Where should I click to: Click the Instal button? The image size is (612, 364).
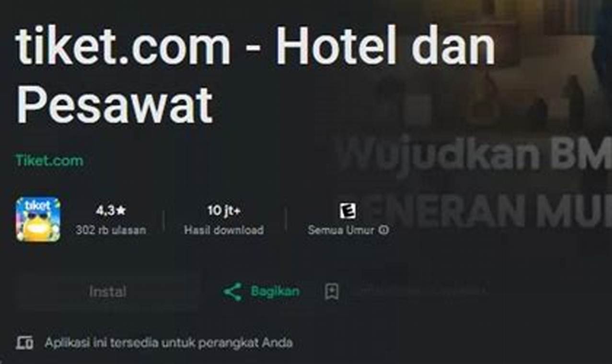(x=108, y=292)
